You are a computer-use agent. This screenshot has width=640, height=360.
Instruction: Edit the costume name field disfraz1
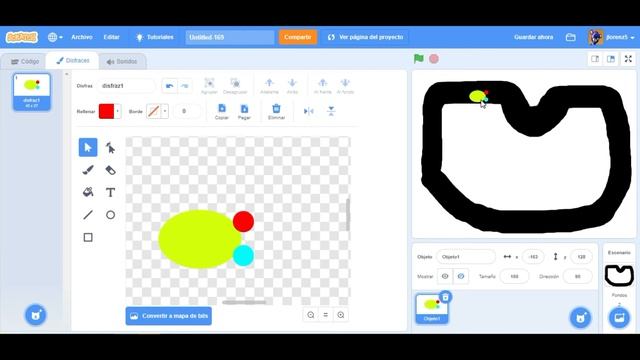tap(126, 86)
